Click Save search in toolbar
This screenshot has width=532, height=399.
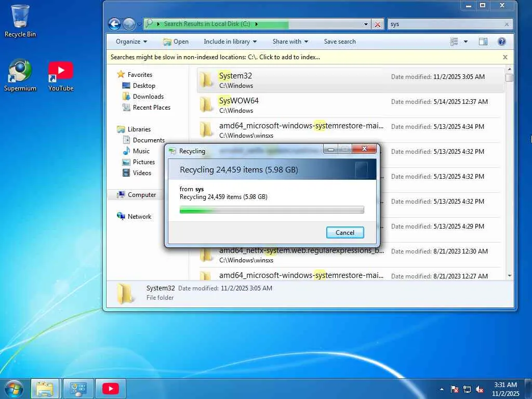click(x=340, y=42)
